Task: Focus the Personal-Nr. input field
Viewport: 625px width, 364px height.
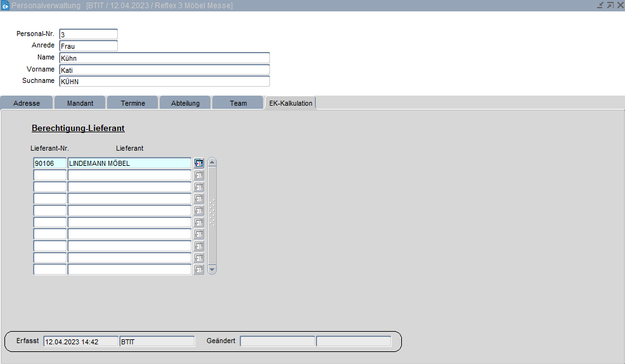Action: click(88, 34)
